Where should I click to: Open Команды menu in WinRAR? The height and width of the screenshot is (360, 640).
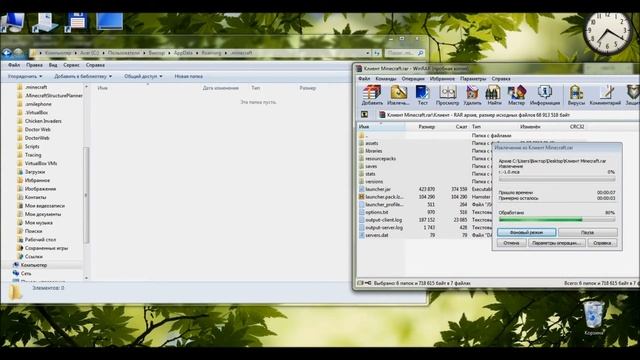tap(386, 79)
